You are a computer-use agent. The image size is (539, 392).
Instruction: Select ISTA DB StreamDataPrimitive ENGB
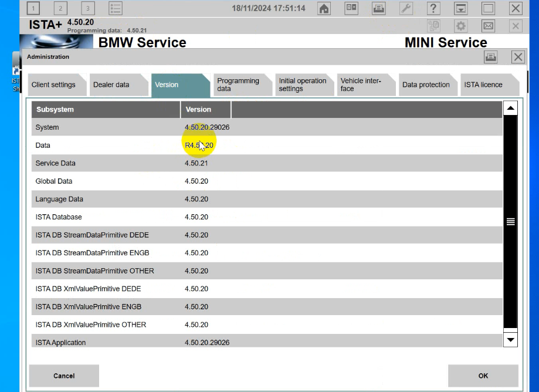[x=92, y=253]
